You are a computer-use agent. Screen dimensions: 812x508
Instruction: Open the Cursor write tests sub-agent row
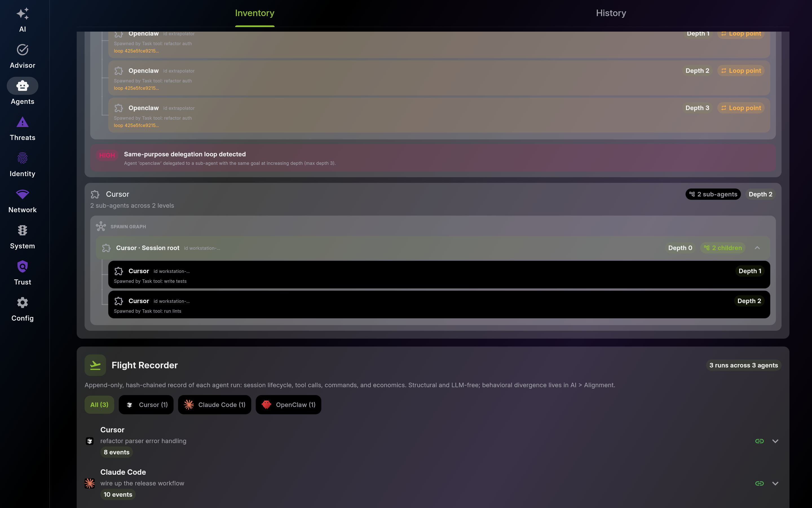pyautogui.click(x=439, y=275)
